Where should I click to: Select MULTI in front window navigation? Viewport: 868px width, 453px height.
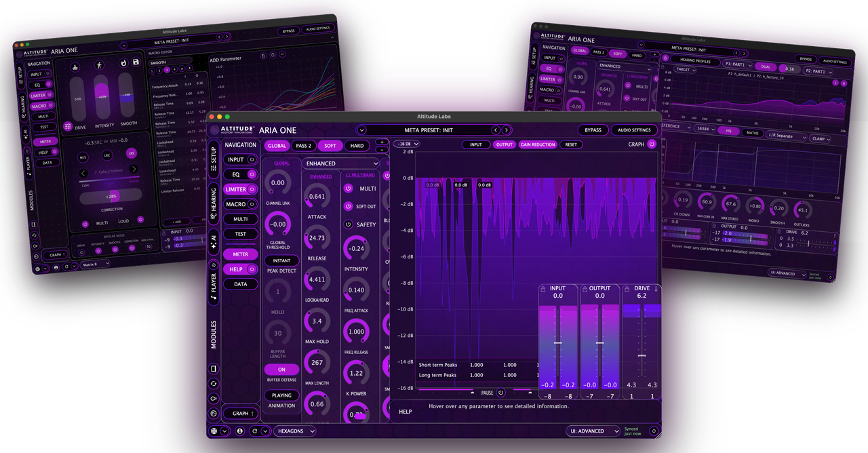coord(241,219)
